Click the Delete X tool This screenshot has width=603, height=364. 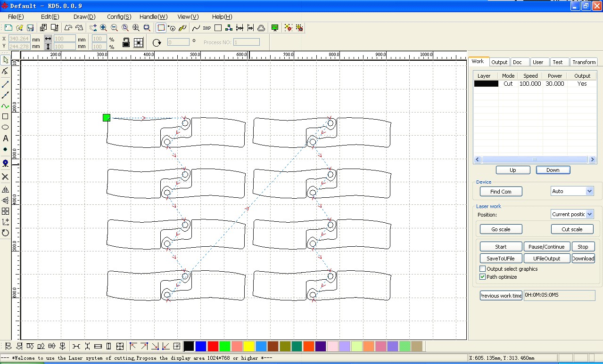pyautogui.click(x=6, y=177)
